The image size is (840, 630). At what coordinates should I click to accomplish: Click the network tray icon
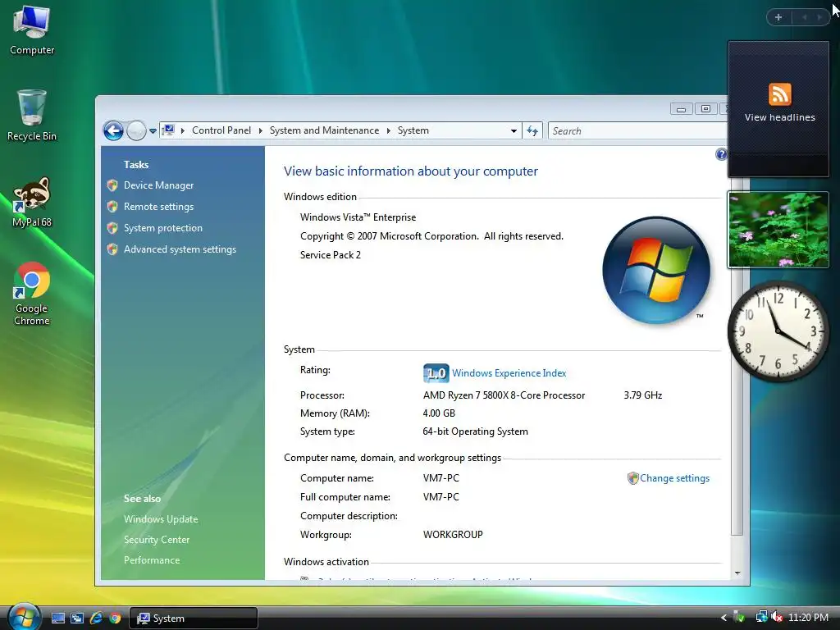[x=760, y=617]
